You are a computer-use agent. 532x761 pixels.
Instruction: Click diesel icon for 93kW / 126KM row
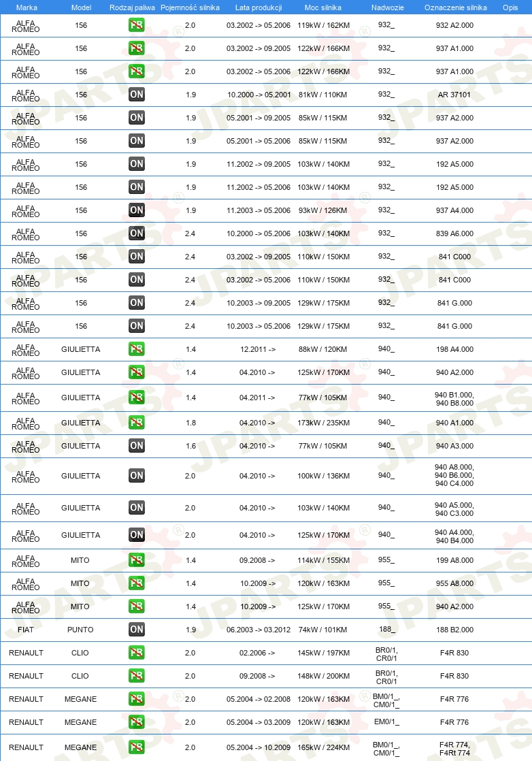coord(137,210)
